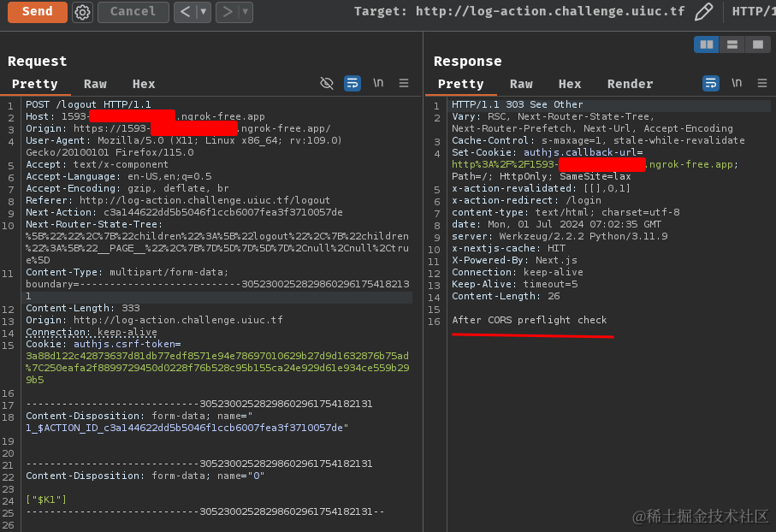776x532 pixels.
Task: Click the Content-Length: 333 header line
Action: click(83, 308)
